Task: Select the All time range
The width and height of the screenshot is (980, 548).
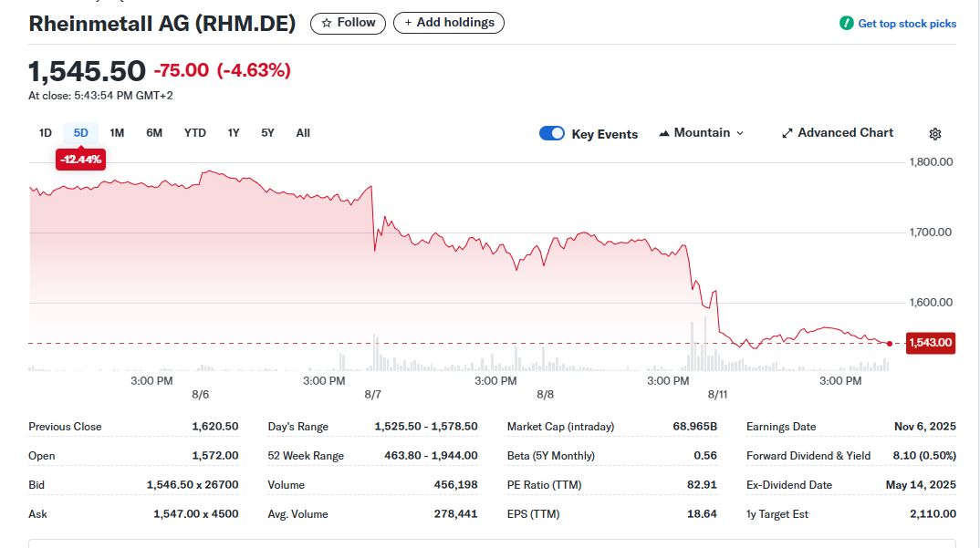Action: pos(303,133)
